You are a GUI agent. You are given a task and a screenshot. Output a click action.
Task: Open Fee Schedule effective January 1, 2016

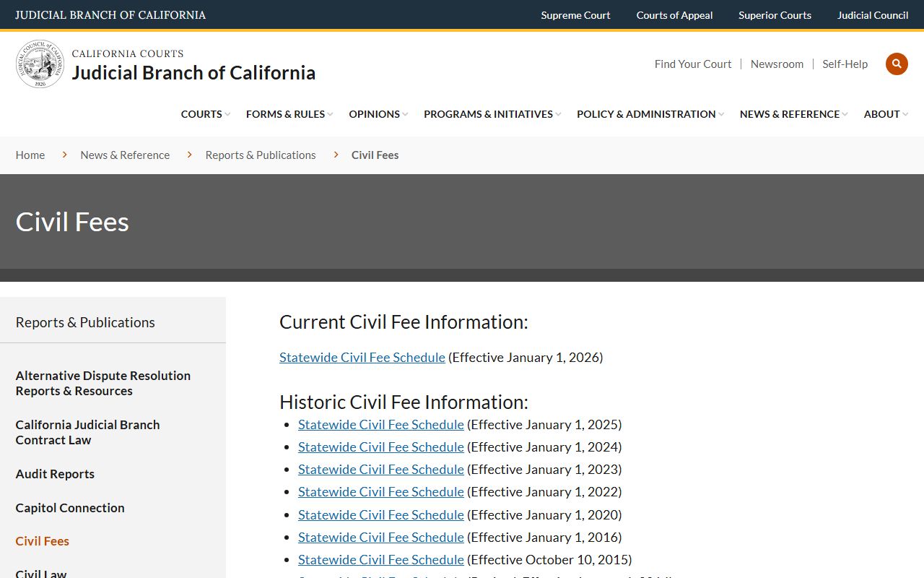coord(381,537)
